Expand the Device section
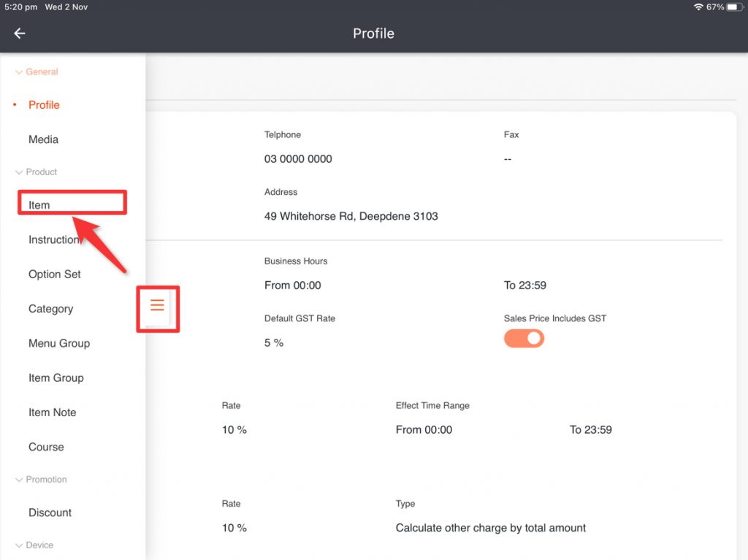This screenshot has width=748, height=560. click(x=19, y=545)
